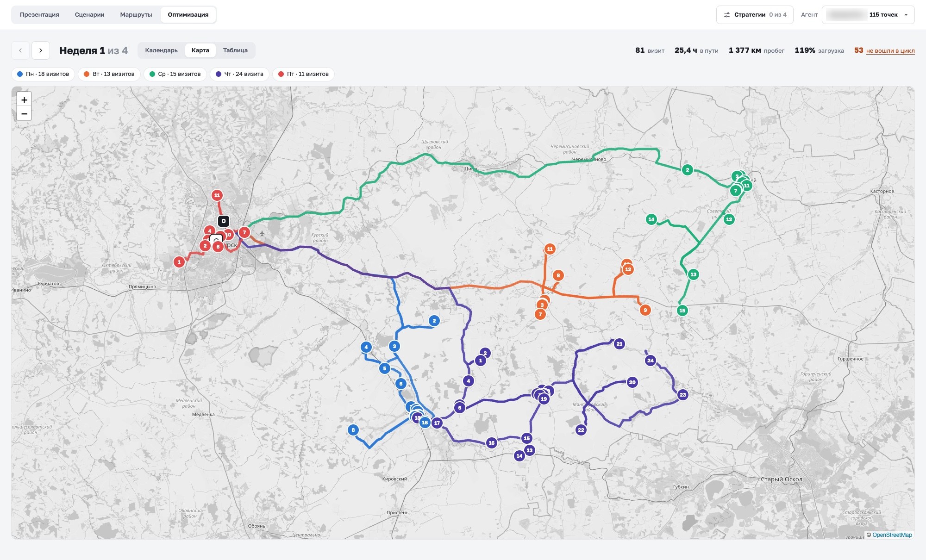Select blue Monday stop marker 8
This screenshot has width=926, height=560.
[353, 430]
